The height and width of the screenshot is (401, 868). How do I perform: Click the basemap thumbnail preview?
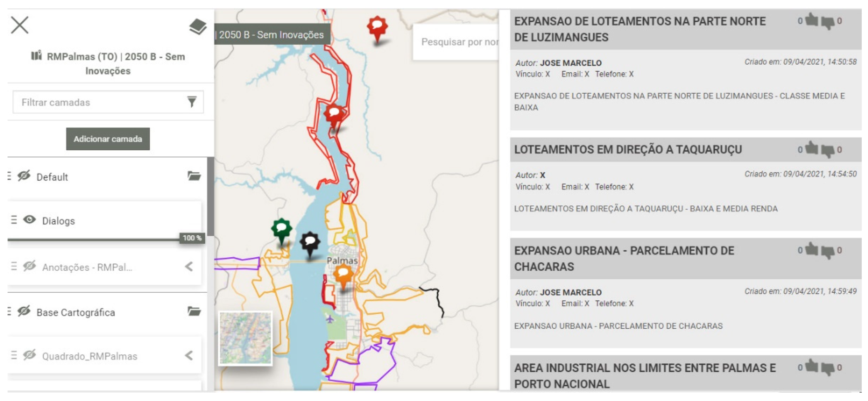pos(245,338)
